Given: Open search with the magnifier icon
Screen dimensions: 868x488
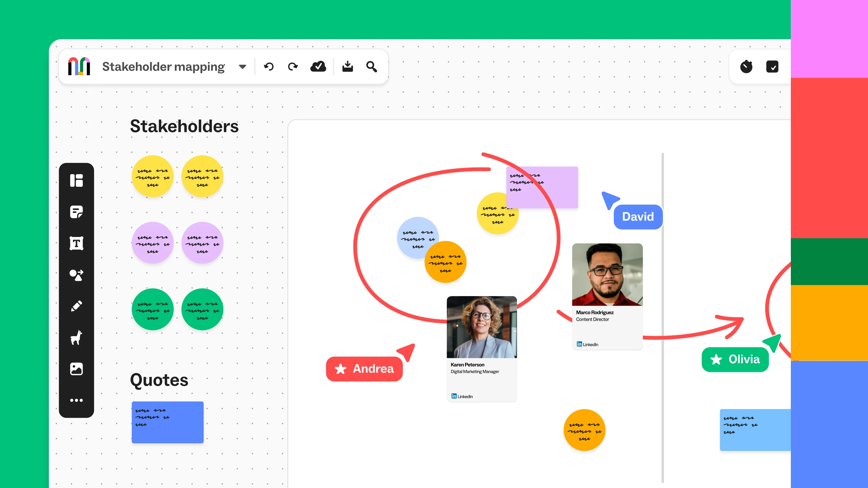Looking at the screenshot, I should [371, 67].
